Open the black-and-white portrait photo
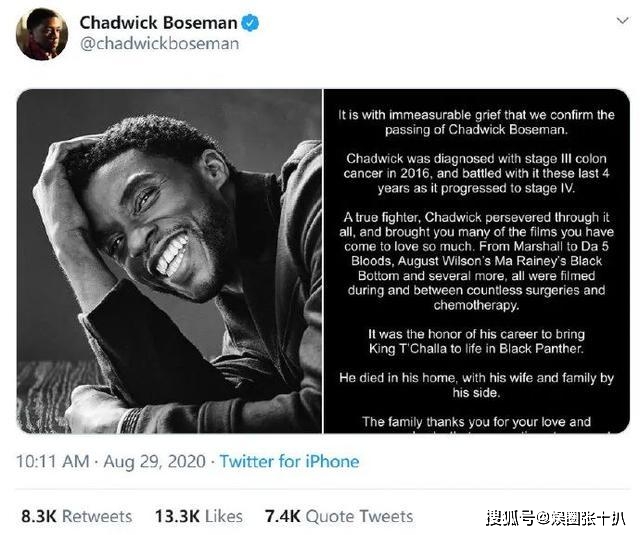The height and width of the screenshot is (535, 640). (169, 261)
